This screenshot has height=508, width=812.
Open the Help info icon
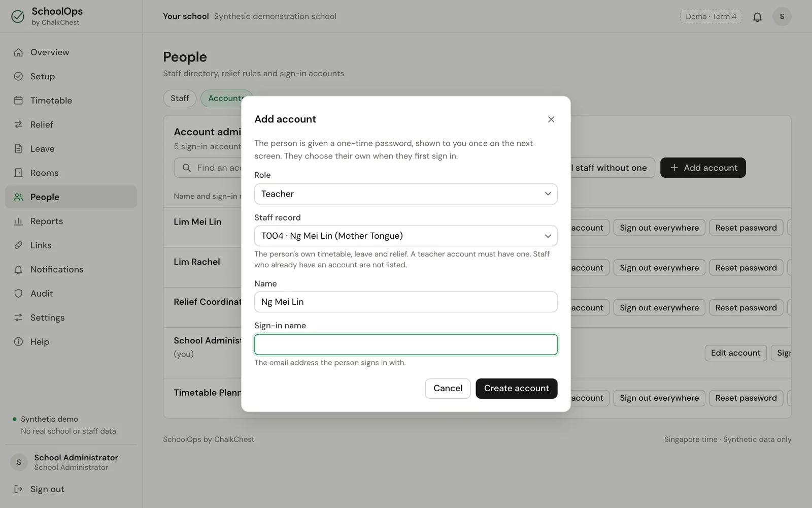click(x=18, y=342)
